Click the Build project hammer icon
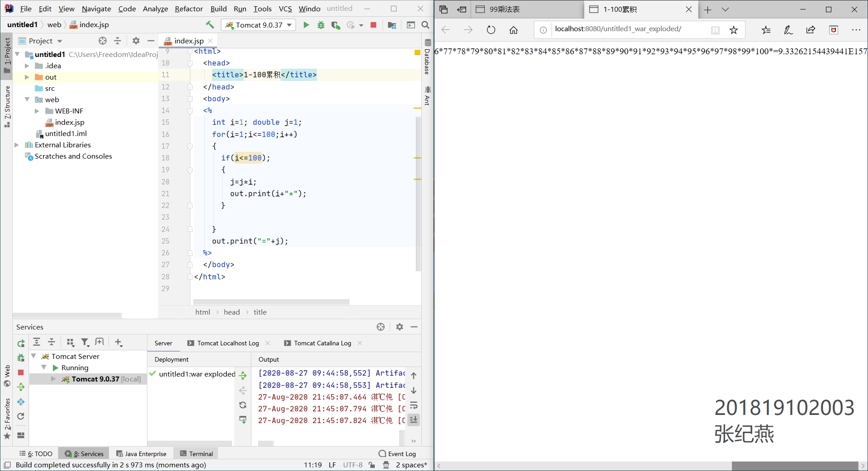Image resolution: width=868 pixels, height=471 pixels. pos(210,25)
